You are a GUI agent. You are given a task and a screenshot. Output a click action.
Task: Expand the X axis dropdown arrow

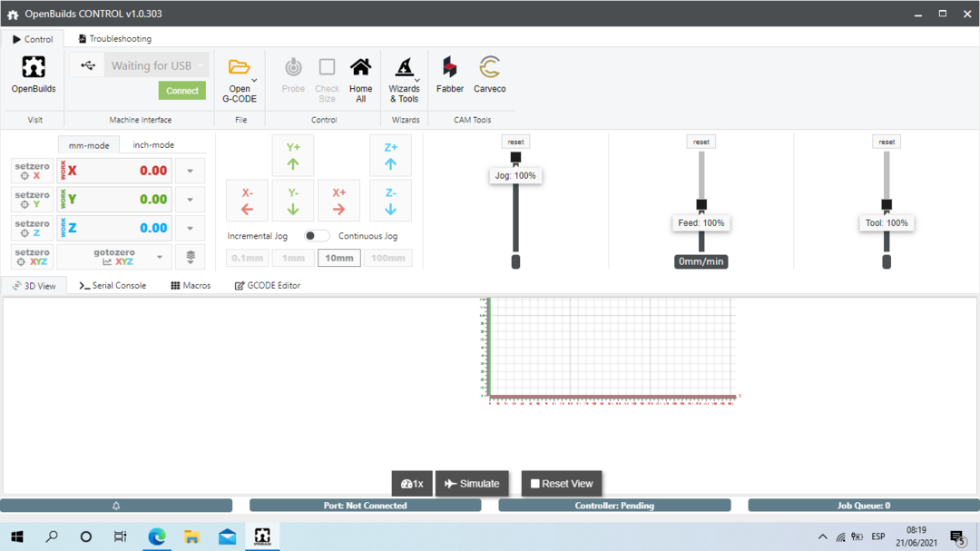(191, 171)
